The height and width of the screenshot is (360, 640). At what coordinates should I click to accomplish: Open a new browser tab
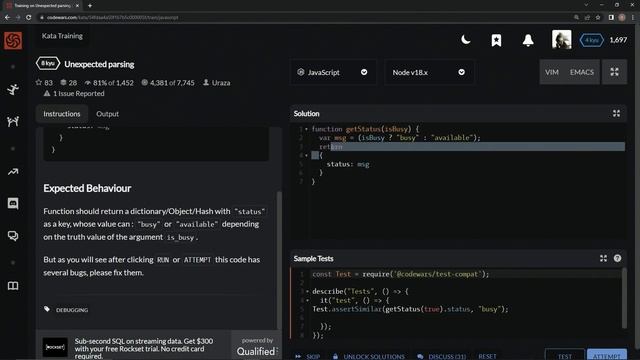[90, 6]
